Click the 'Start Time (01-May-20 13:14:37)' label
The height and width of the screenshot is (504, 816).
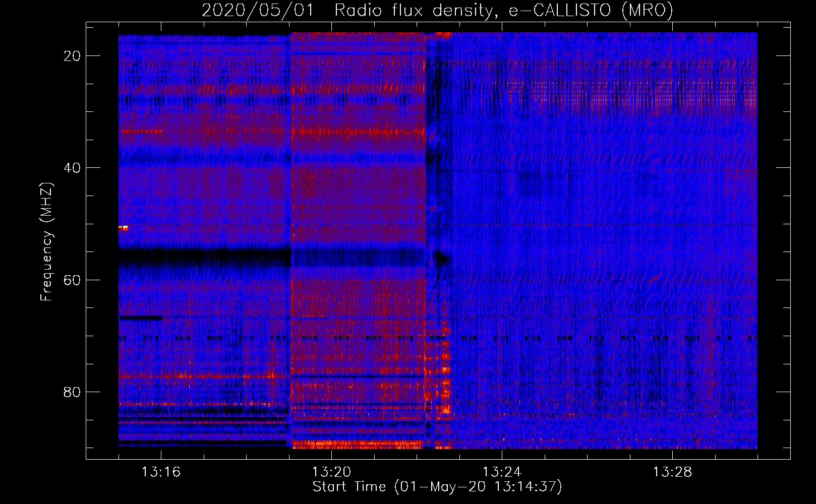[x=437, y=487]
